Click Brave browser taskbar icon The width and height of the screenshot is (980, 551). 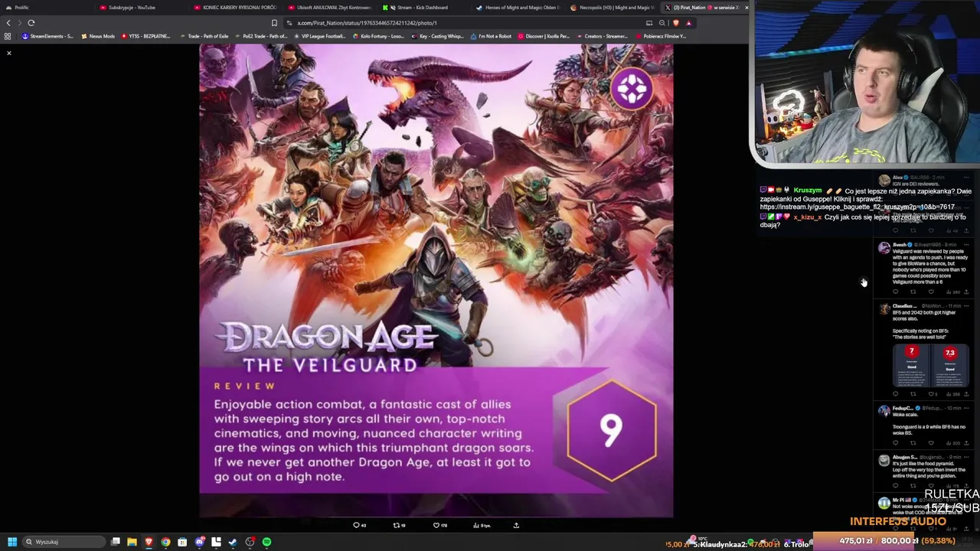coord(149,542)
